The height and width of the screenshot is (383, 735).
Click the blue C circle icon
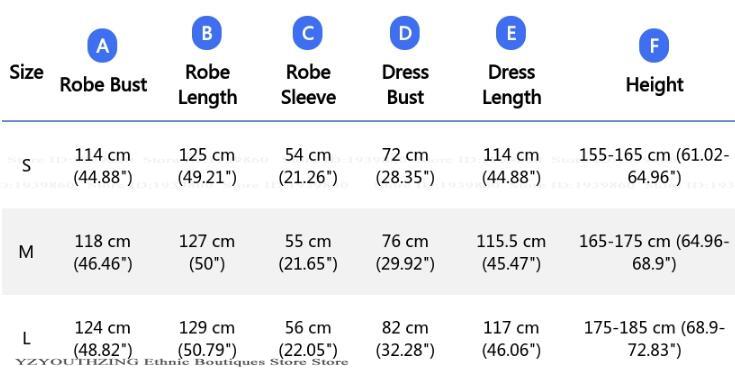(x=308, y=33)
